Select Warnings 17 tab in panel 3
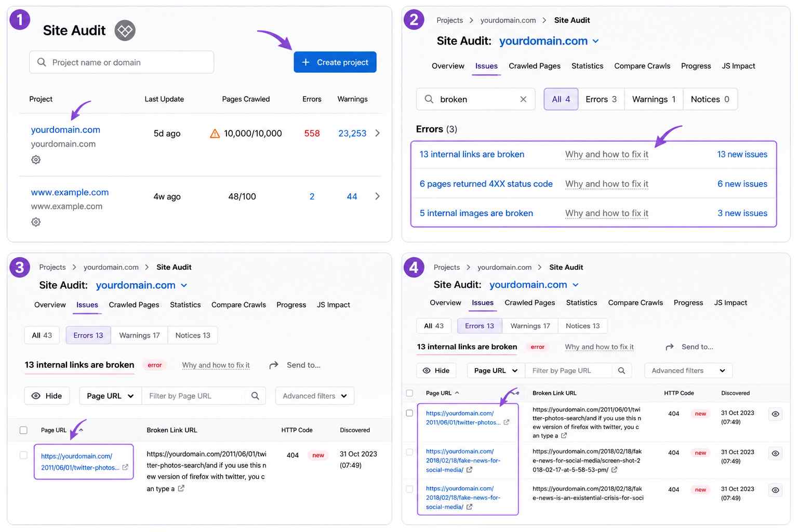 pyautogui.click(x=139, y=336)
